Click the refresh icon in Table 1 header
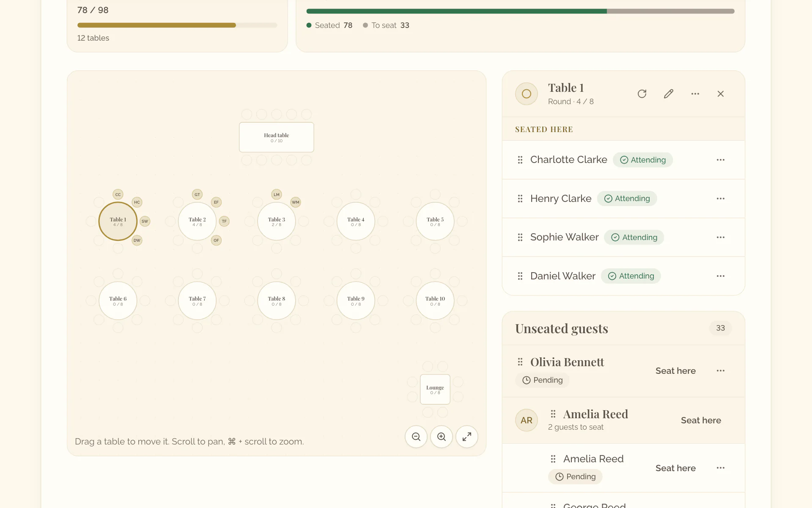This screenshot has width=812, height=508. click(642, 94)
